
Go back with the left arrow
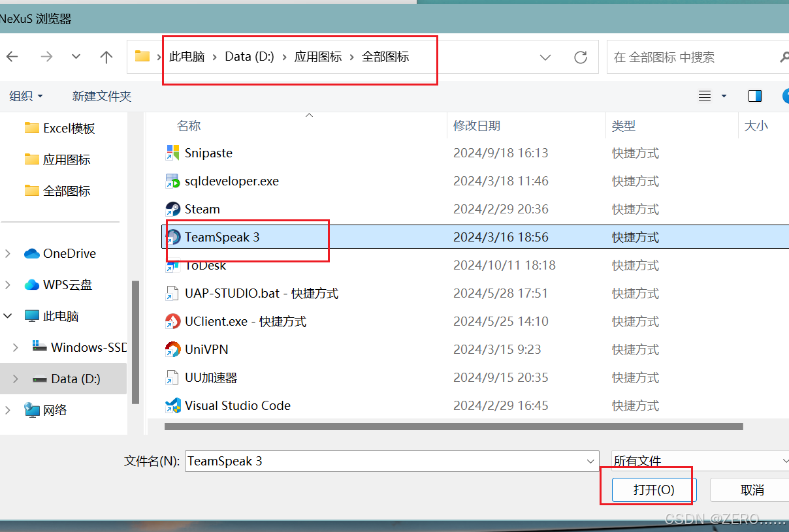point(12,57)
